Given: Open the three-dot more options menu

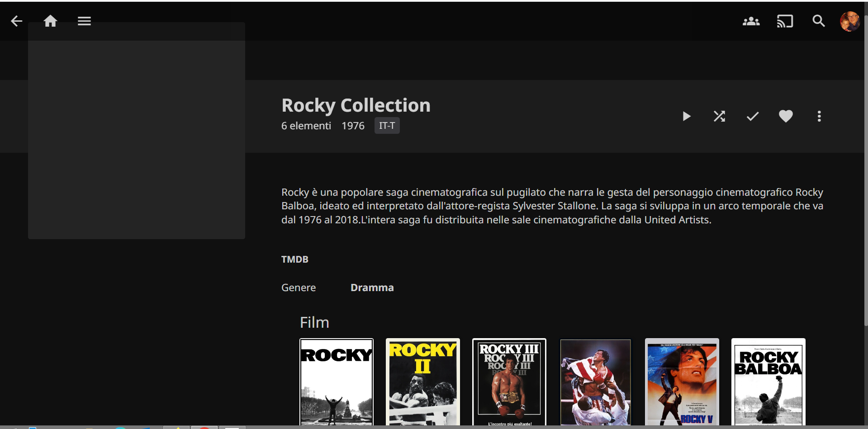Looking at the screenshot, I should coord(819,117).
